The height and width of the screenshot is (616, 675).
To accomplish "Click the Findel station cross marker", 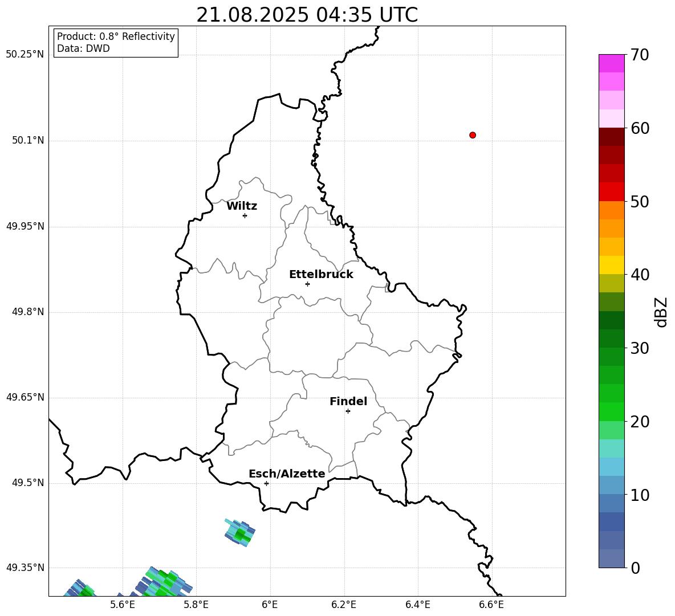I will point(348,411).
